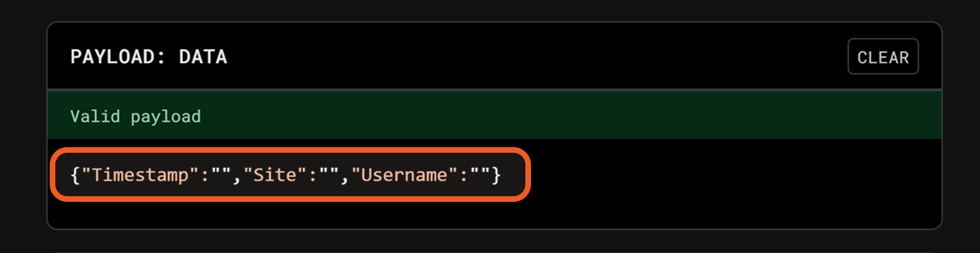The height and width of the screenshot is (253, 980).
Task: Select the "Timestamp" key in payload
Action: tap(136, 175)
